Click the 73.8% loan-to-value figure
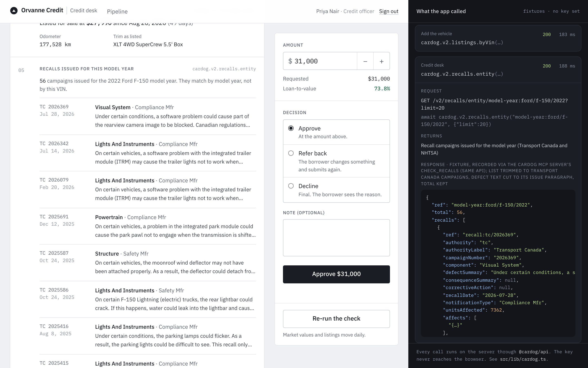588x368 pixels. [x=382, y=89]
